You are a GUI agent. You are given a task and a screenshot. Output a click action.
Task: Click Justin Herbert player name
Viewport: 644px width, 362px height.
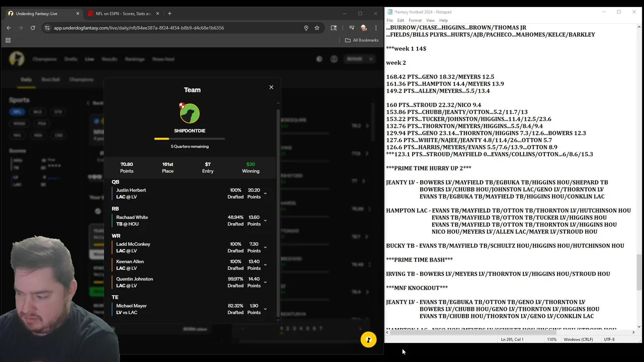pos(131,190)
